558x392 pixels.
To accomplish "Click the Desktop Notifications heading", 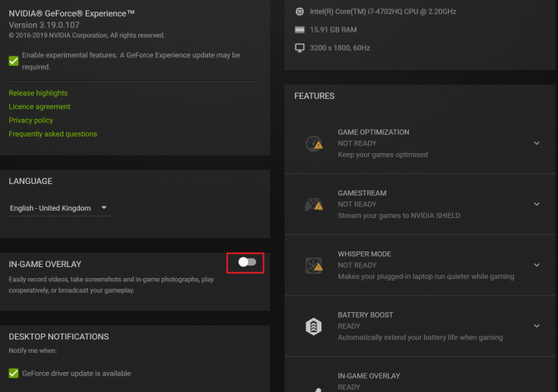I will 59,336.
